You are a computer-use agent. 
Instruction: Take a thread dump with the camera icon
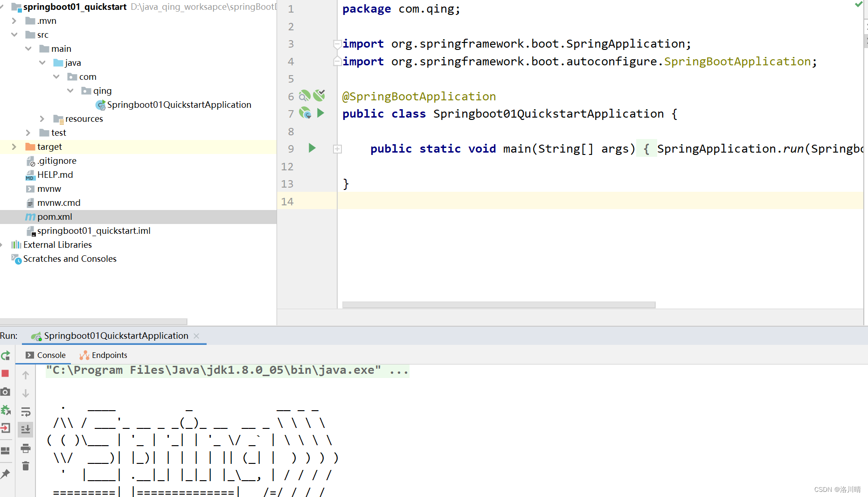click(6, 392)
